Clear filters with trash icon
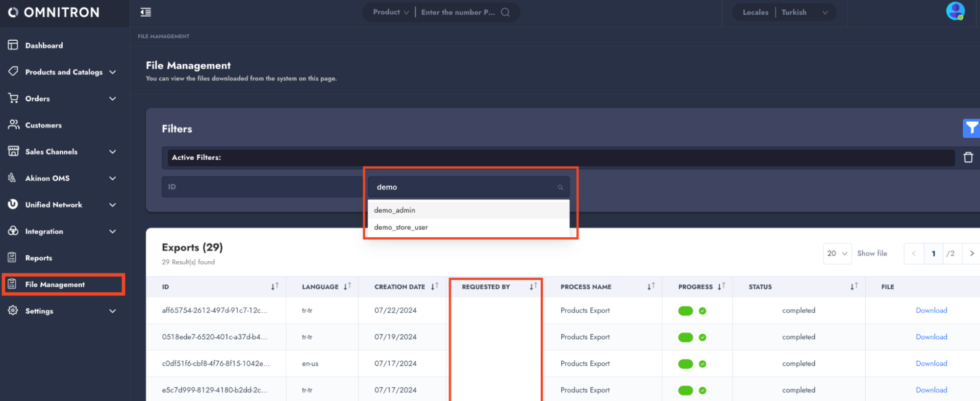Image resolution: width=980 pixels, height=401 pixels. point(968,157)
